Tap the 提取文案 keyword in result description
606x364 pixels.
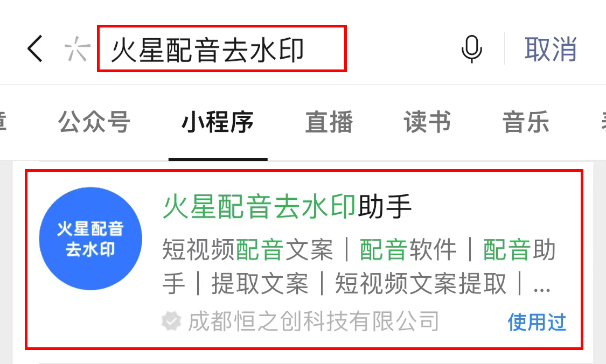[260, 284]
